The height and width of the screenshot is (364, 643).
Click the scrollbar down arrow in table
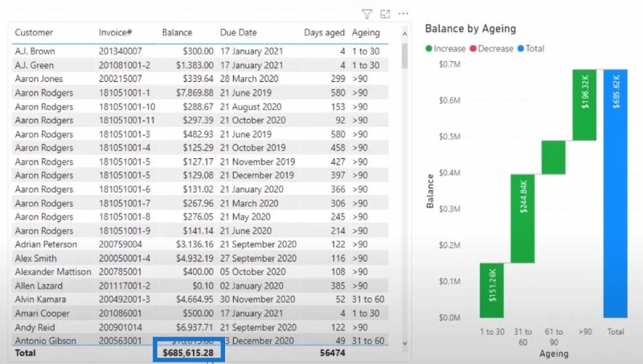coord(405,343)
